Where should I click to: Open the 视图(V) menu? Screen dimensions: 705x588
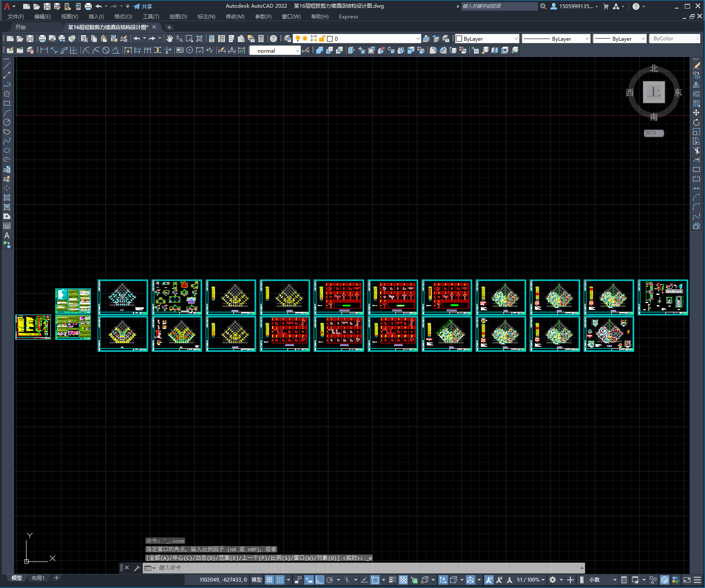point(69,17)
